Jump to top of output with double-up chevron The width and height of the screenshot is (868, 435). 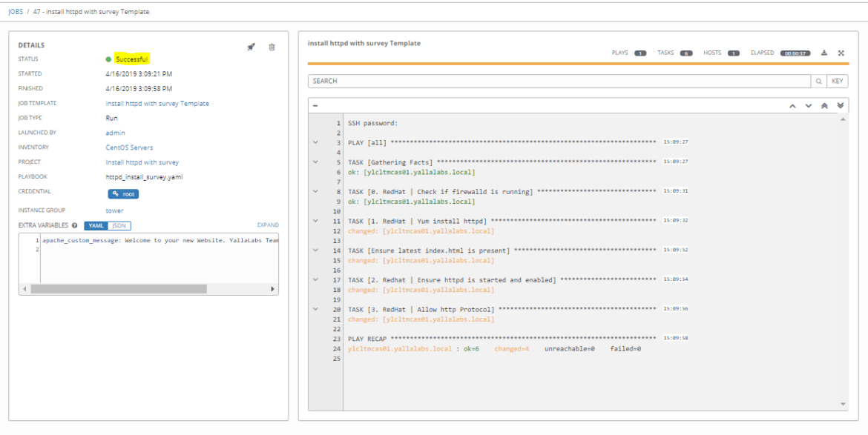coord(824,105)
